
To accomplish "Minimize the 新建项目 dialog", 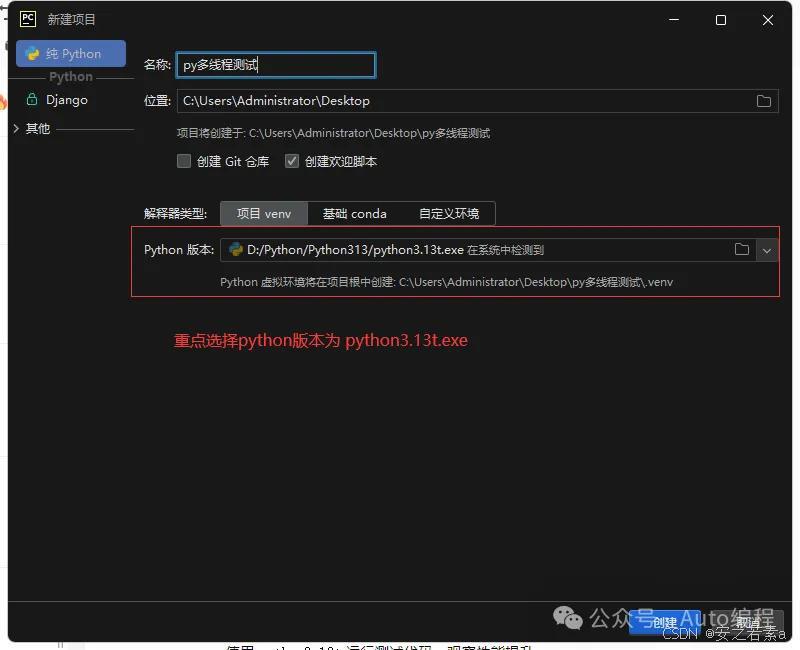I will coord(674,20).
